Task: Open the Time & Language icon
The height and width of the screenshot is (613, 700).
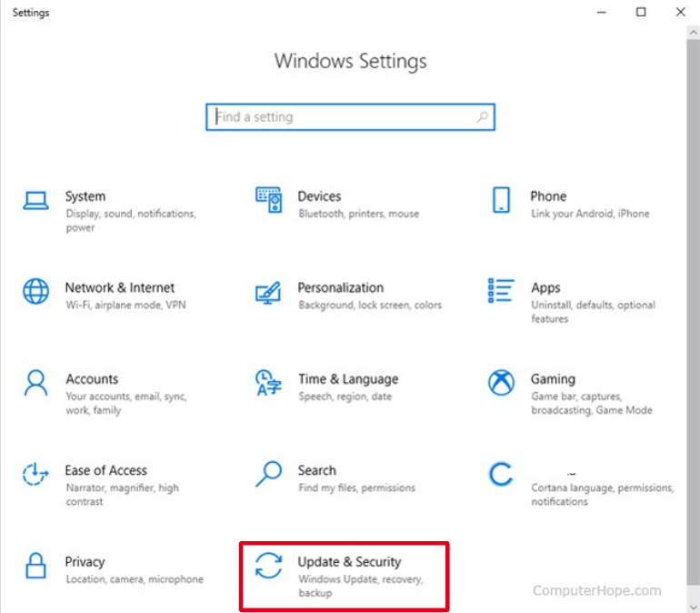Action: click(268, 383)
